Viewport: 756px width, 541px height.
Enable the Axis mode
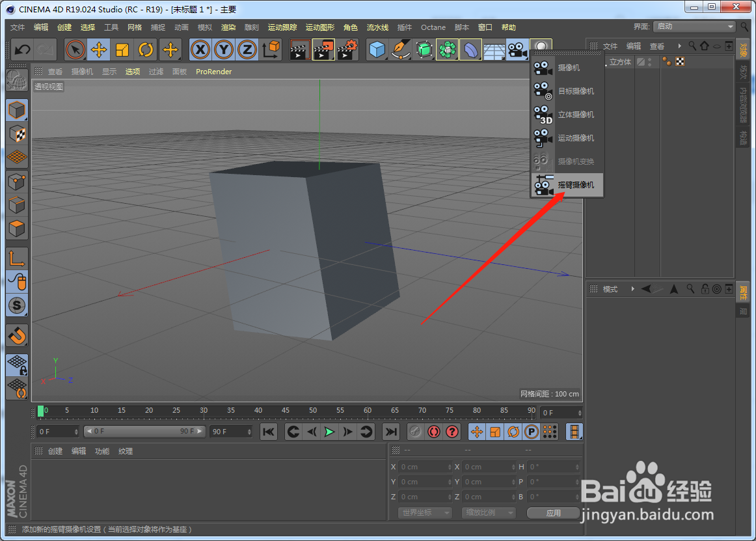coord(17,258)
